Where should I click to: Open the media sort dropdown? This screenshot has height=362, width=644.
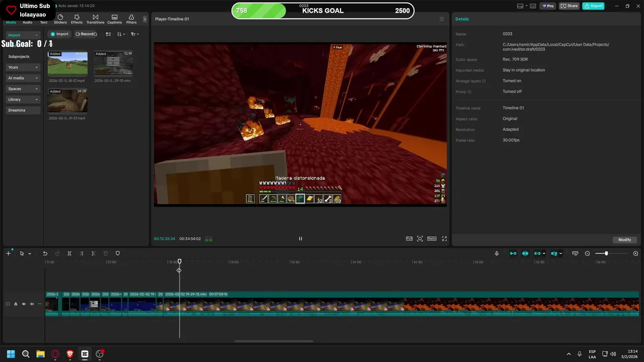(121, 34)
